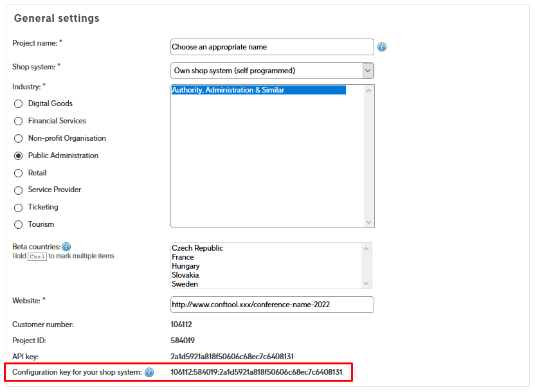Select Service Provider radio button
The height and width of the screenshot is (392, 535).
click(x=19, y=190)
